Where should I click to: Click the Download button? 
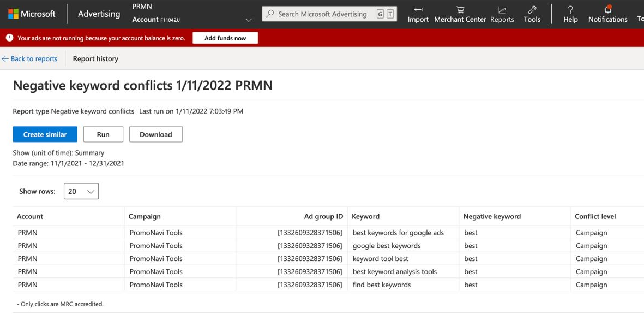click(155, 134)
